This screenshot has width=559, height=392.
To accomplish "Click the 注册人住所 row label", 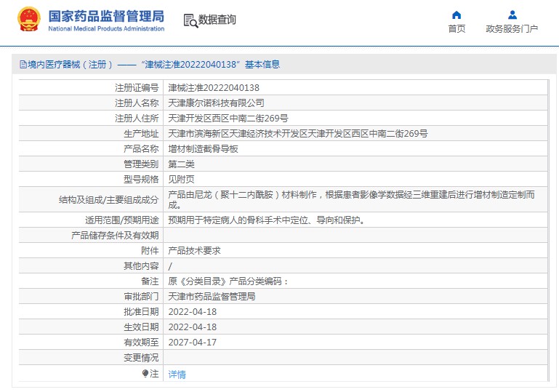I will 137,119.
